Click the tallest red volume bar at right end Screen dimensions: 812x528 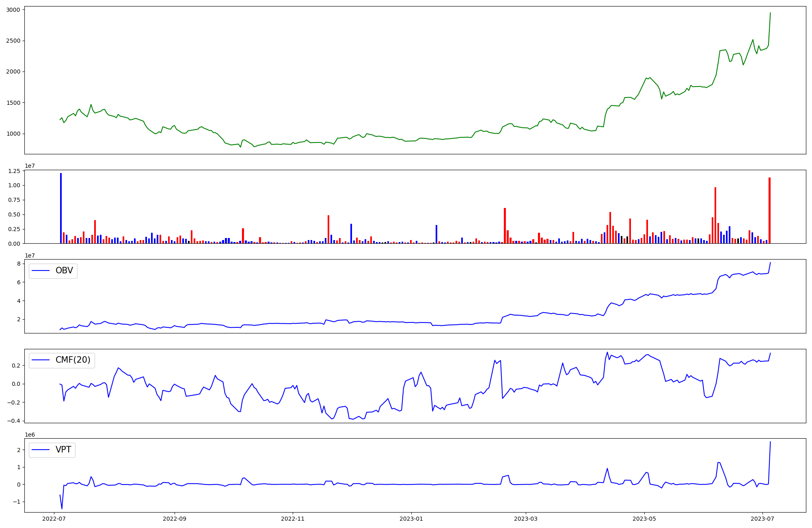(x=769, y=210)
